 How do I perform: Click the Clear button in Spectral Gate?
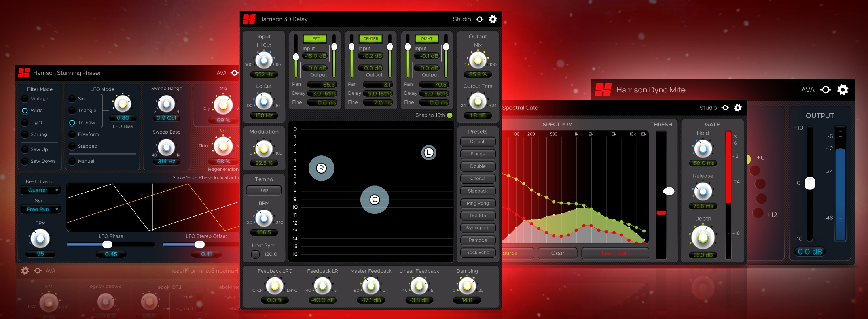point(557,253)
